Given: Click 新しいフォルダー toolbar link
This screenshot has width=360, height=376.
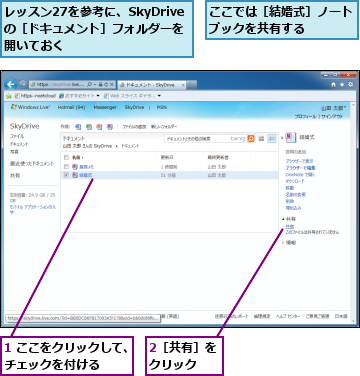Looking at the screenshot, I should pos(164,127).
